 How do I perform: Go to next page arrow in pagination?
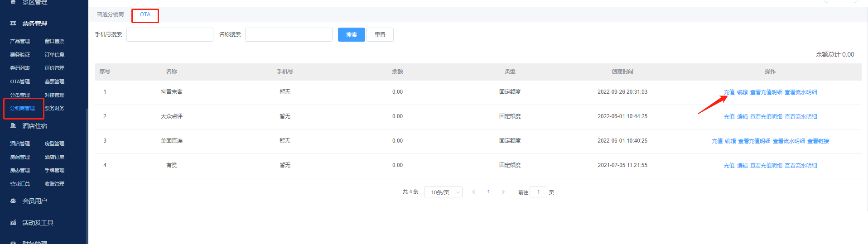coord(503,192)
